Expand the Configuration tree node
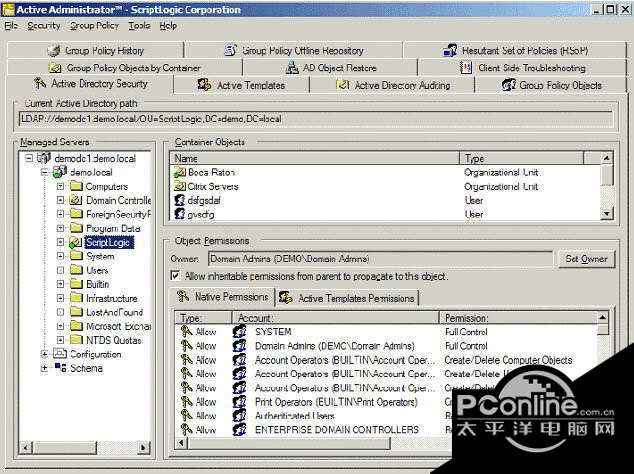The image size is (634, 474). [45, 354]
